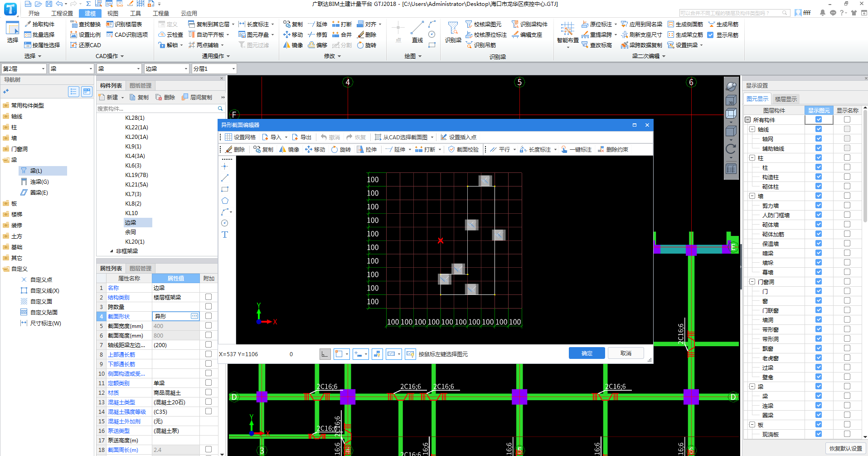868x456 pixels.
Task: Collapse the 门窗洞 group in display settings
Action: click(752, 282)
